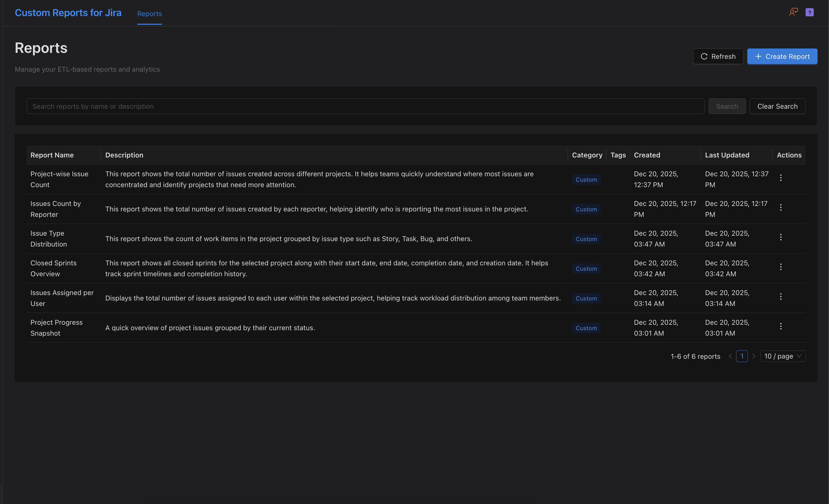Click the purple help question-mark icon

click(809, 13)
